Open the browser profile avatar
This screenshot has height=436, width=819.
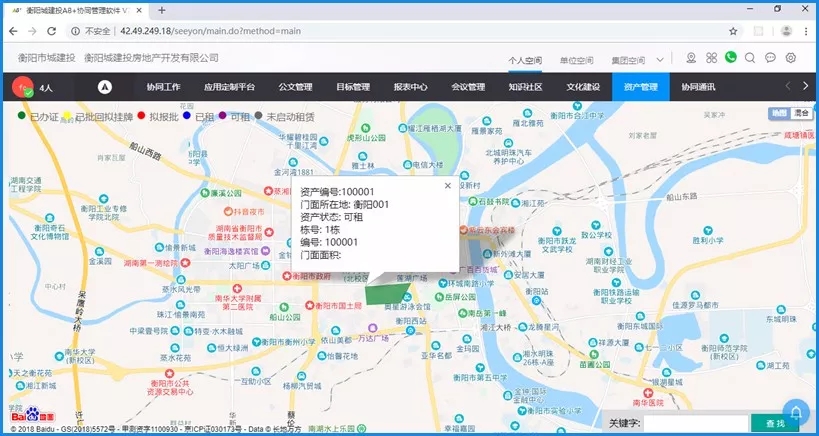786,31
